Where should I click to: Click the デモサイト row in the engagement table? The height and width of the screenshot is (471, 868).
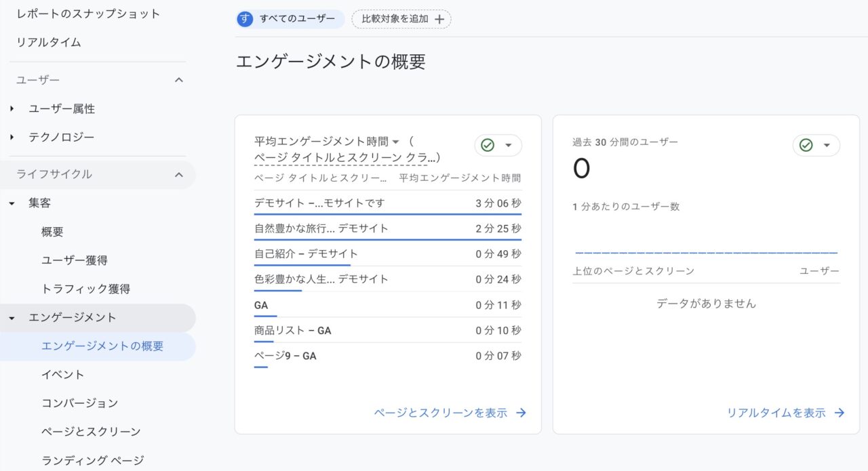pyautogui.click(x=319, y=202)
